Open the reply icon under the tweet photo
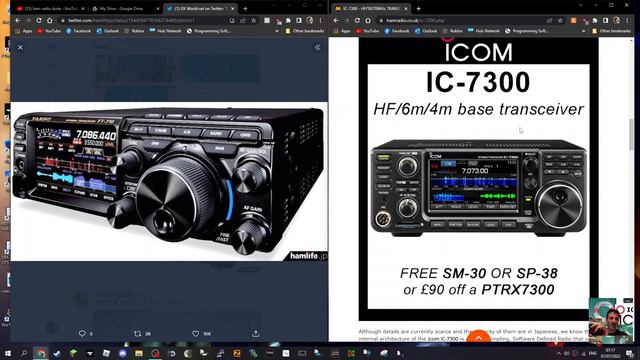640x360 pixels. pyautogui.click(x=82, y=333)
